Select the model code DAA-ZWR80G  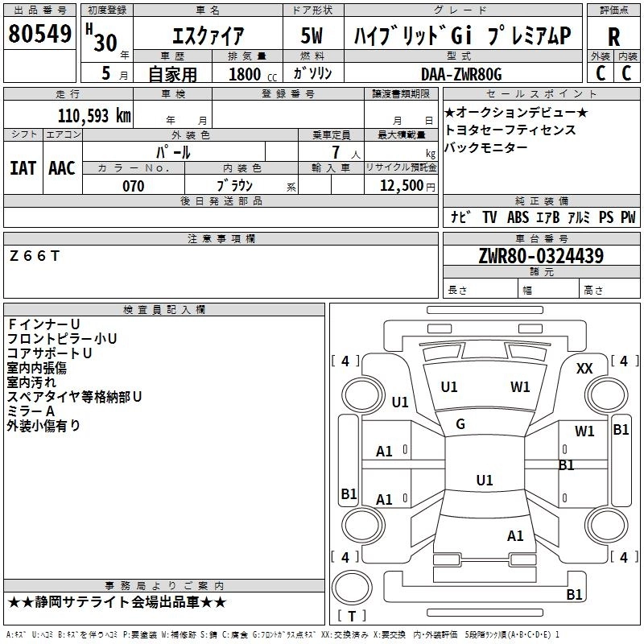(460, 74)
